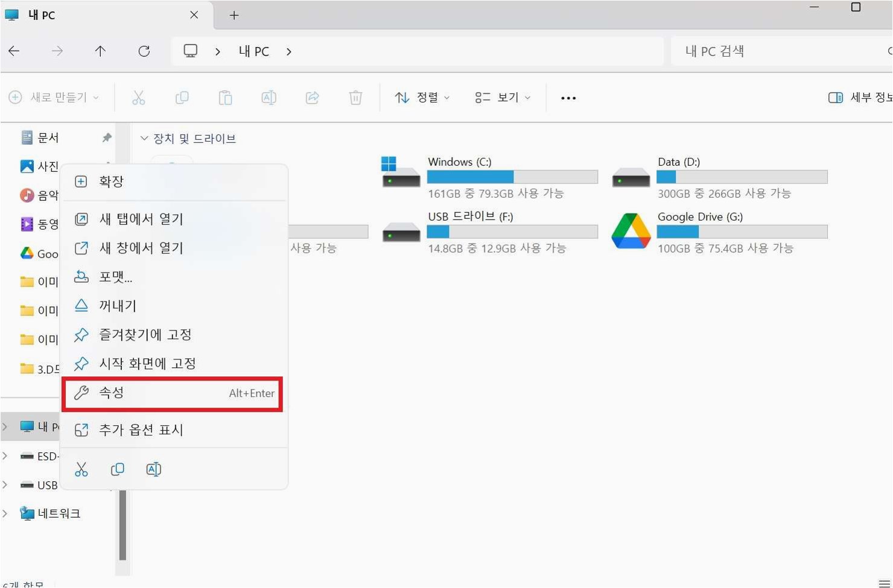This screenshot has width=893, height=588.
Task: Click the 내 PC tab title
Action: (41, 15)
